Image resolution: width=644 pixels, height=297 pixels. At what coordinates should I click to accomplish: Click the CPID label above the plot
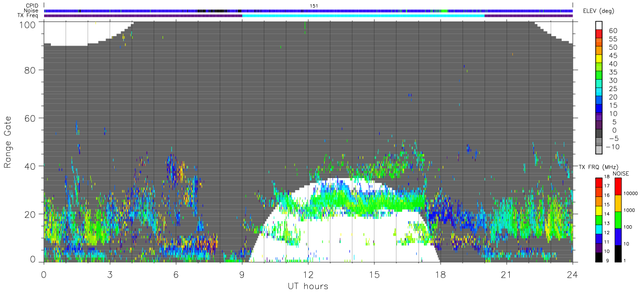pos(33,5)
